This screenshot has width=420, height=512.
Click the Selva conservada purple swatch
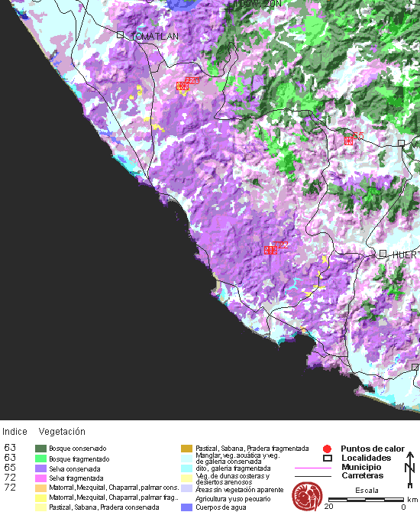(x=40, y=468)
